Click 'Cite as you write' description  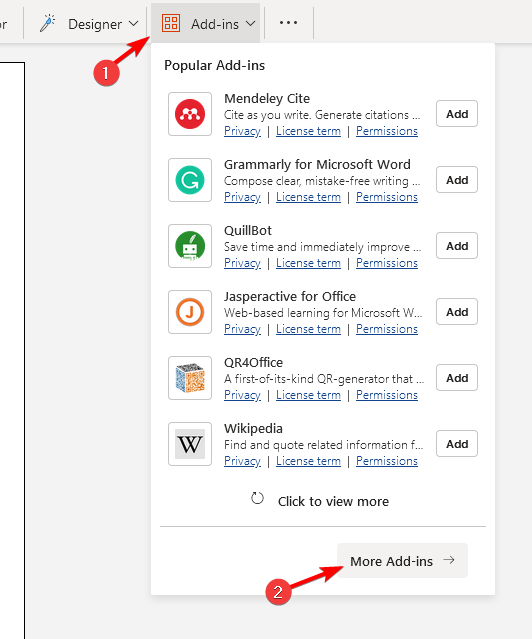(322, 115)
